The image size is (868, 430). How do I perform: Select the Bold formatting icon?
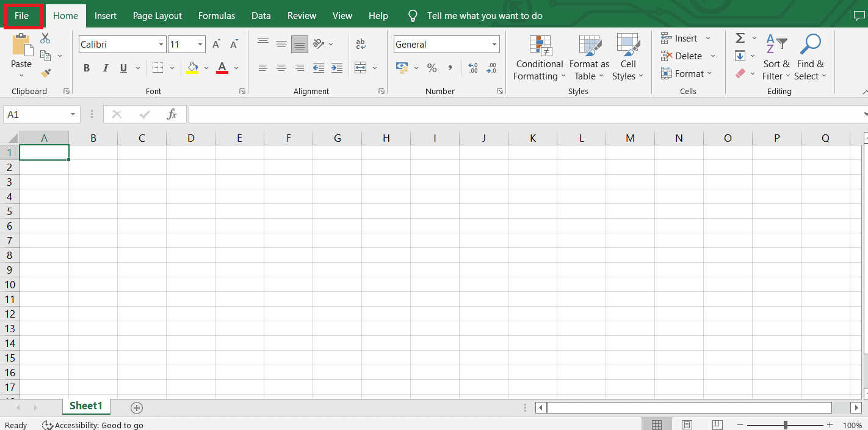(86, 67)
